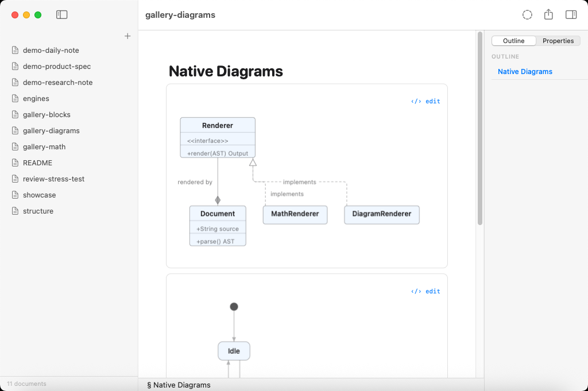Screen dimensions: 588x391
Task: Edit the class diagram source
Action: (425, 101)
